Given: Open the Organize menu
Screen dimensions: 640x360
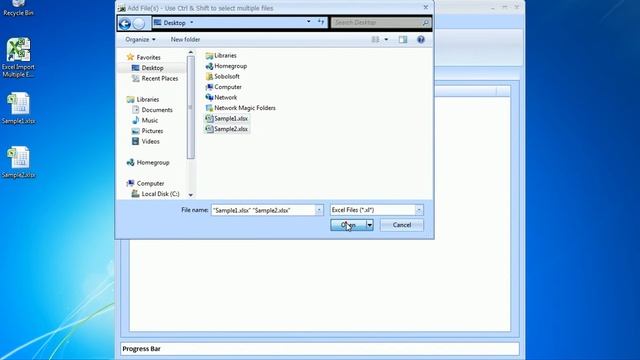Looking at the screenshot, I should click(x=140, y=40).
